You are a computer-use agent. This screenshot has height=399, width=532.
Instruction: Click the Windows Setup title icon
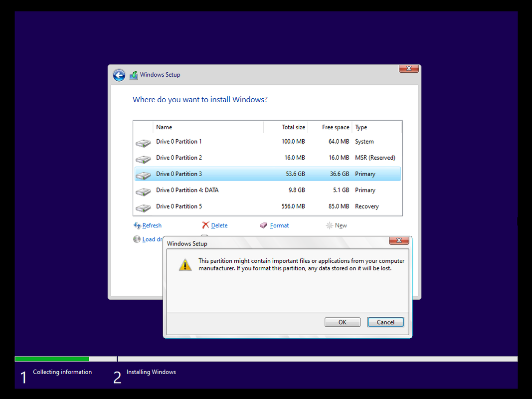134,75
